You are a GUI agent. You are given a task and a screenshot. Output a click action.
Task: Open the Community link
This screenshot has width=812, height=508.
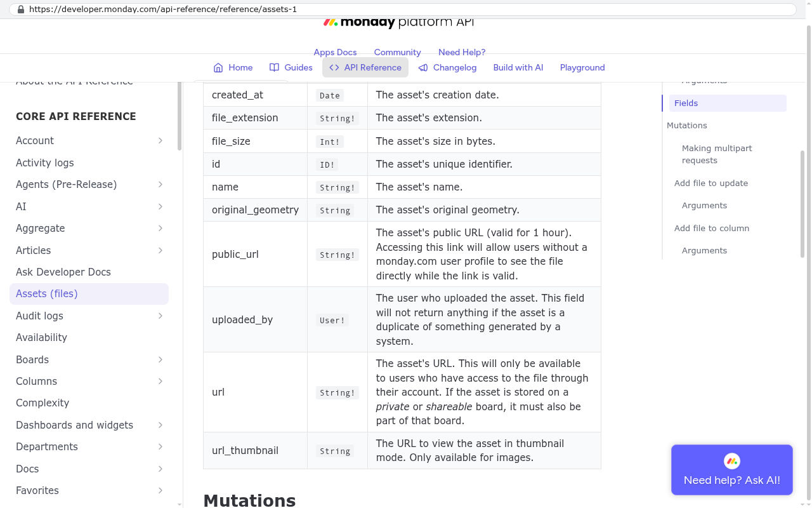pyautogui.click(x=397, y=52)
